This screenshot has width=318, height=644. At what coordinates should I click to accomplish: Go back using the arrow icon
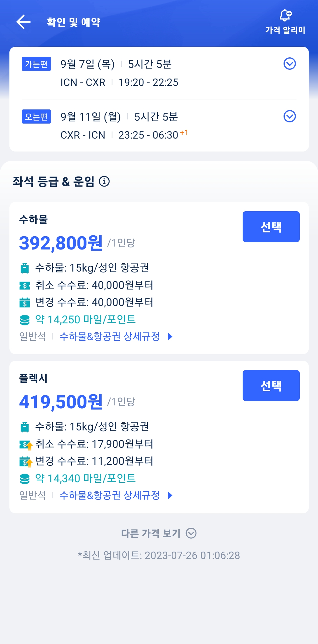click(x=24, y=22)
